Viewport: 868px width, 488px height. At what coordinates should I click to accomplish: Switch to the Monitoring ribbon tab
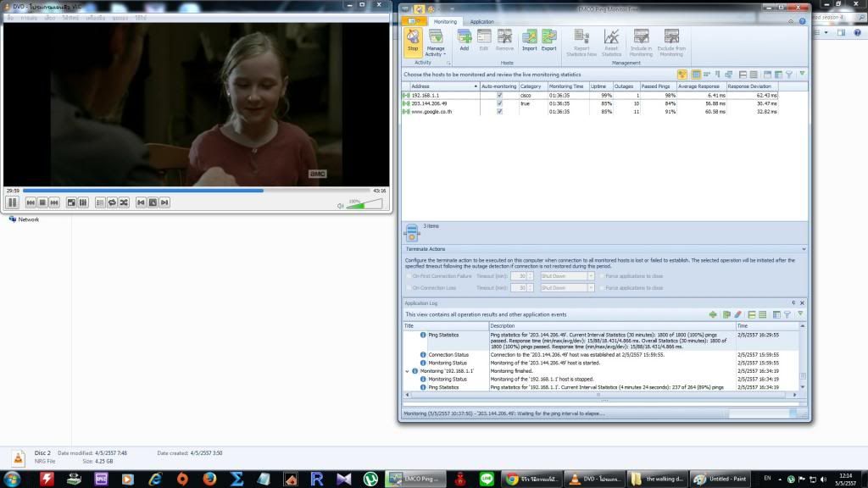pyautogui.click(x=445, y=21)
